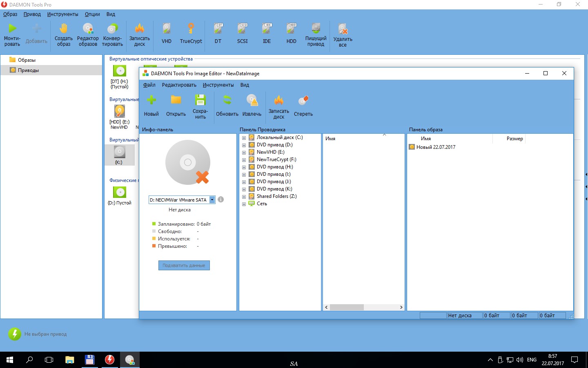Open the drive selector dropdown D: NECVMWar
Viewport: 588px width, 368px height.
coord(212,200)
